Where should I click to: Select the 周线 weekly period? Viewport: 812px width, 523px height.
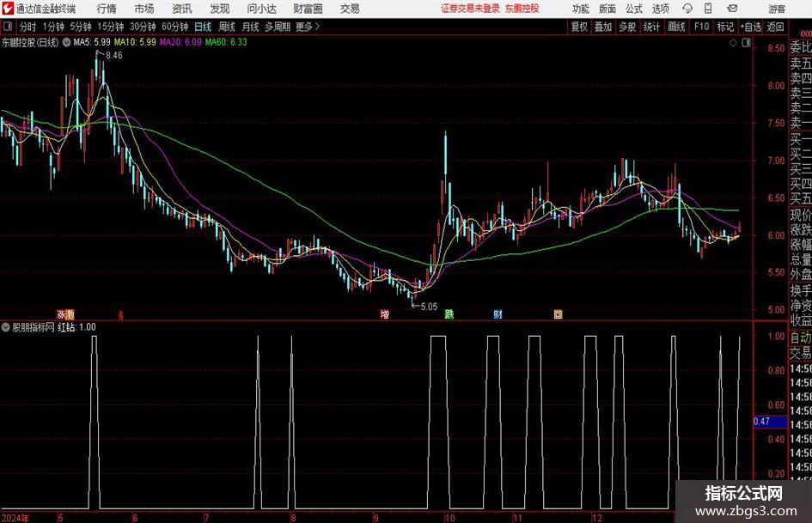[x=227, y=27]
